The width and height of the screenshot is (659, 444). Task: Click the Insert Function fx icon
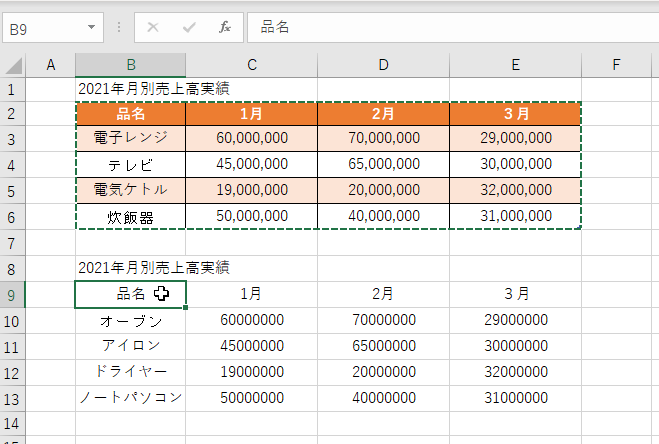225,27
